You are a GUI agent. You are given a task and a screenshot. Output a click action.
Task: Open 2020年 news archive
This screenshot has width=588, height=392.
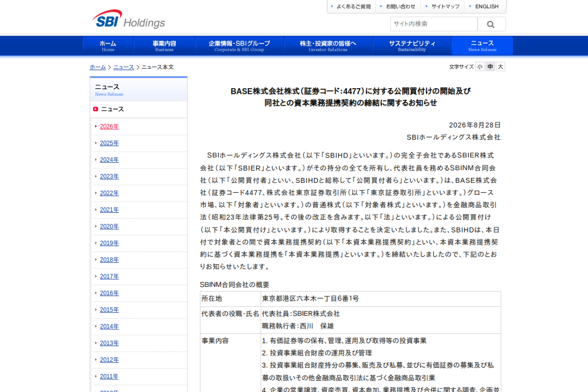coord(109,227)
